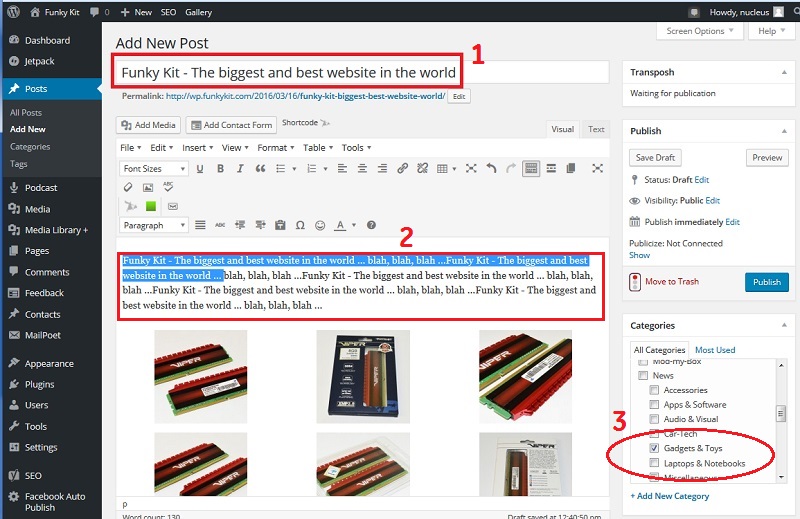
Task: Open Screen Options panel
Action: [699, 31]
